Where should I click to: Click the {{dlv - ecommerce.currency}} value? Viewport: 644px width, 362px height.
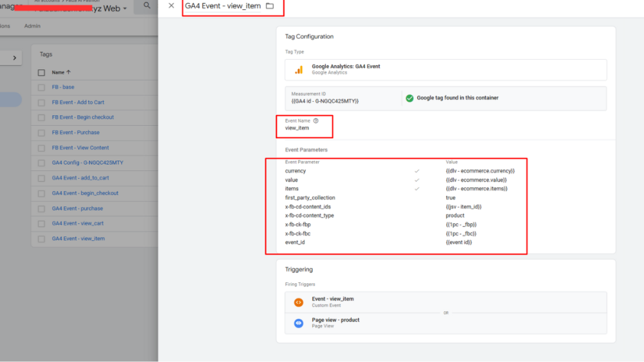click(480, 171)
